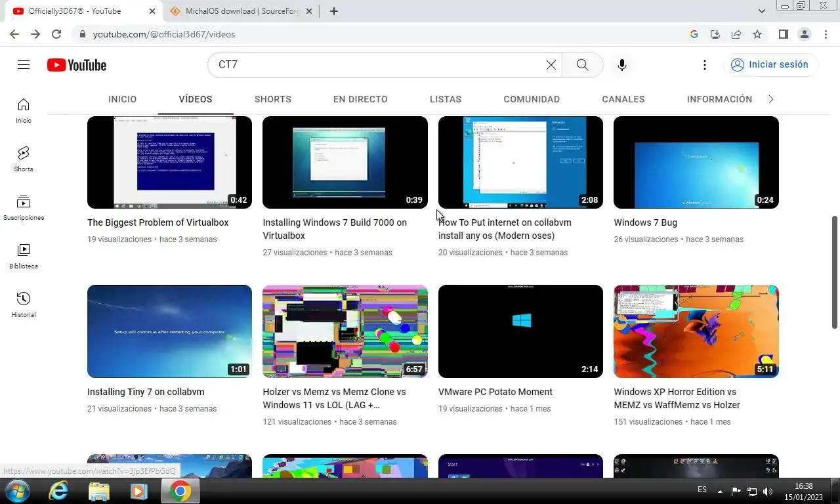Image resolution: width=840 pixels, height=504 pixels.
Task: Switch to MichalOS download SourceForge tab
Action: click(x=241, y=11)
